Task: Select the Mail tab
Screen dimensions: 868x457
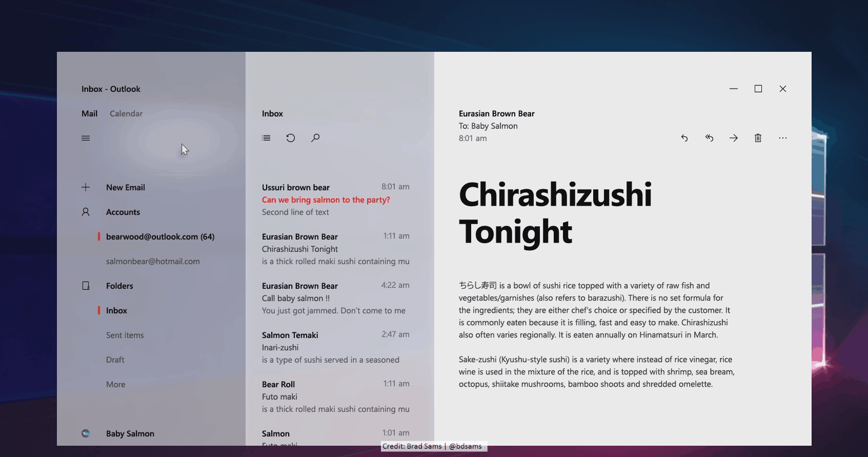Action: [89, 113]
